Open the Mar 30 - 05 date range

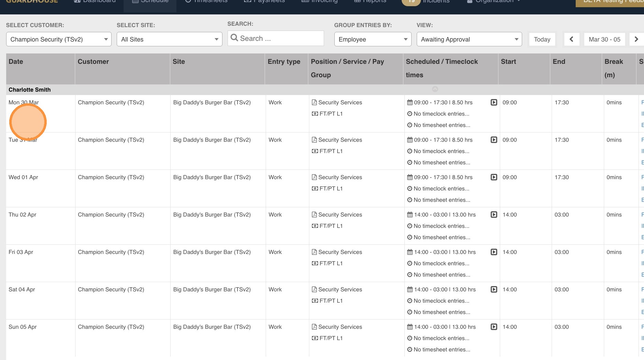click(x=605, y=39)
